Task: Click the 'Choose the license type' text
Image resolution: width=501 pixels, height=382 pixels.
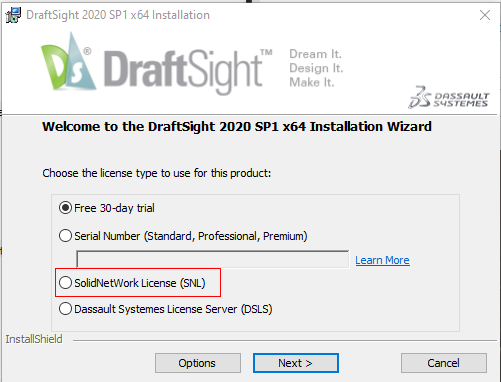Action: (x=157, y=173)
